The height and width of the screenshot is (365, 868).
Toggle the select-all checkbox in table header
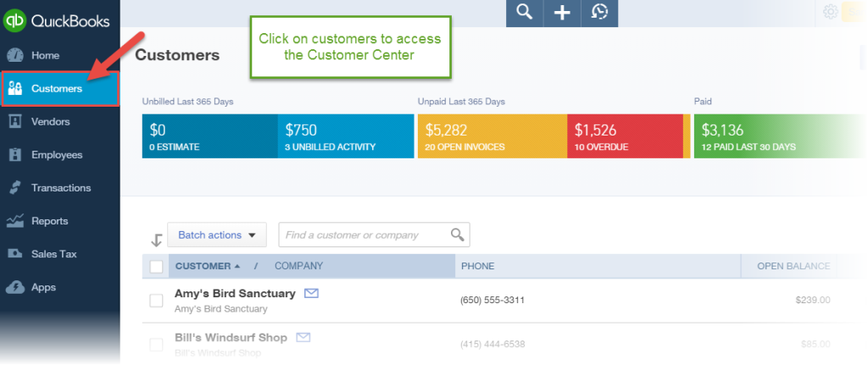(x=156, y=267)
